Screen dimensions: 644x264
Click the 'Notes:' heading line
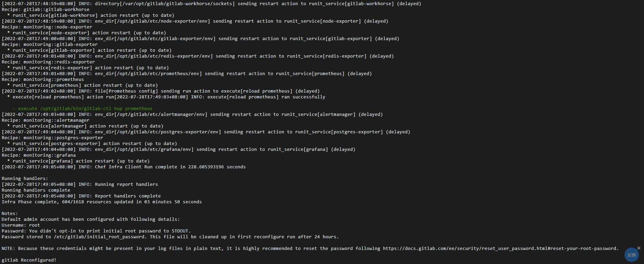(x=10, y=214)
